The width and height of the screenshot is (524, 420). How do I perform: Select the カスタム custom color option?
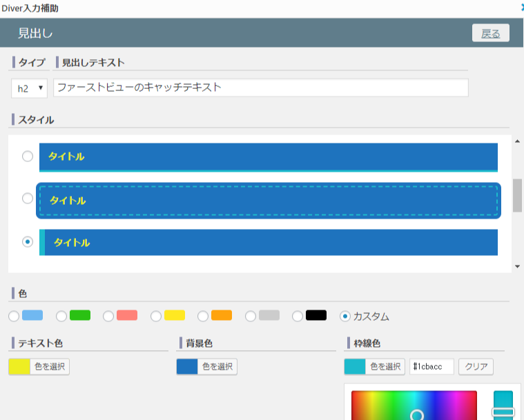[345, 316]
